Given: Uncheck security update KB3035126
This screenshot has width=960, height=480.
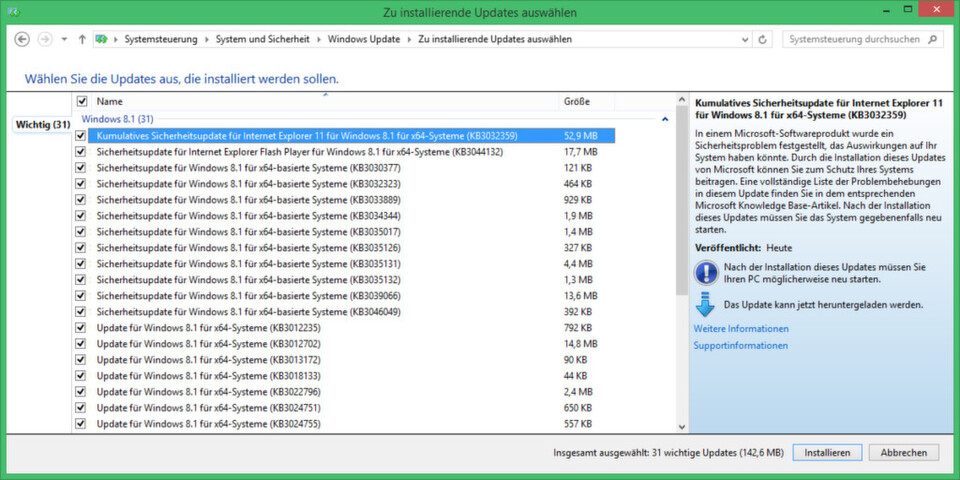Looking at the screenshot, I should [x=80, y=247].
